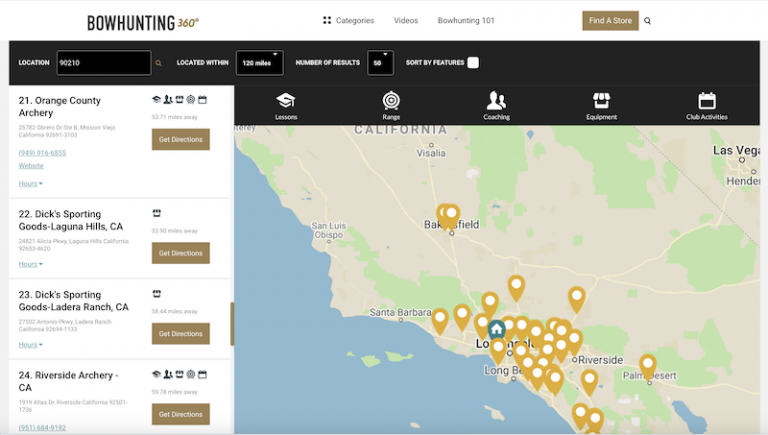Get directions to Dick's Sporting Goods-Laguna Hills
The image size is (768, 435).
point(181,253)
